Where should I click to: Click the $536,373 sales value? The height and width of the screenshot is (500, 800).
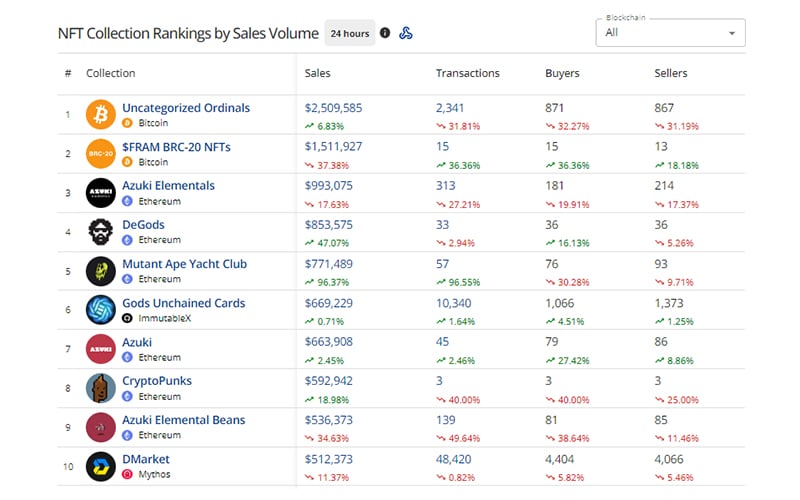tap(329, 420)
